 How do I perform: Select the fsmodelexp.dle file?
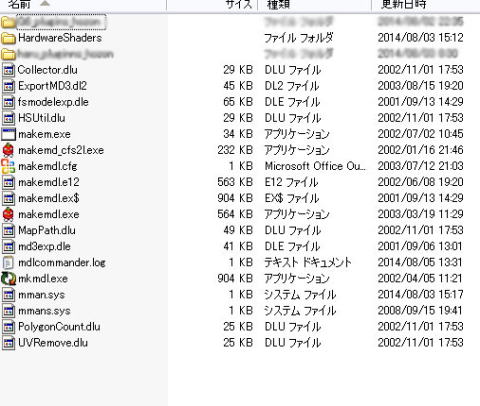tap(53, 102)
